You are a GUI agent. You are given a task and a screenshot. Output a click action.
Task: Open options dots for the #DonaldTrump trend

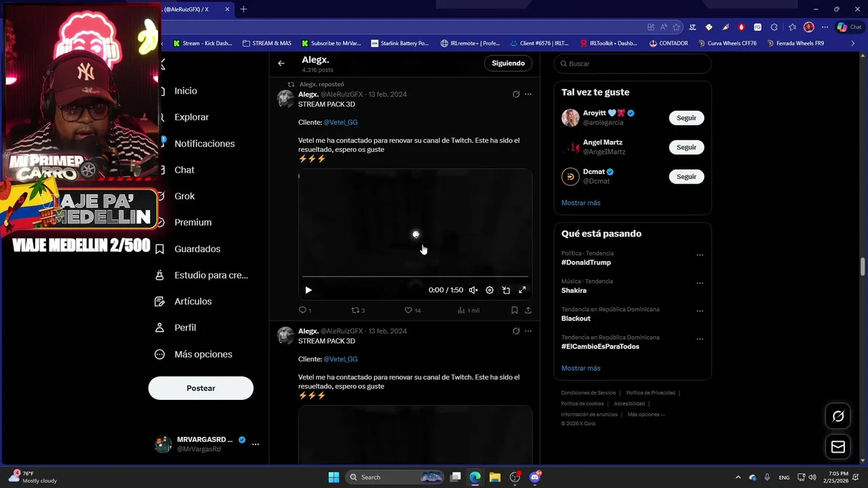coord(700,256)
